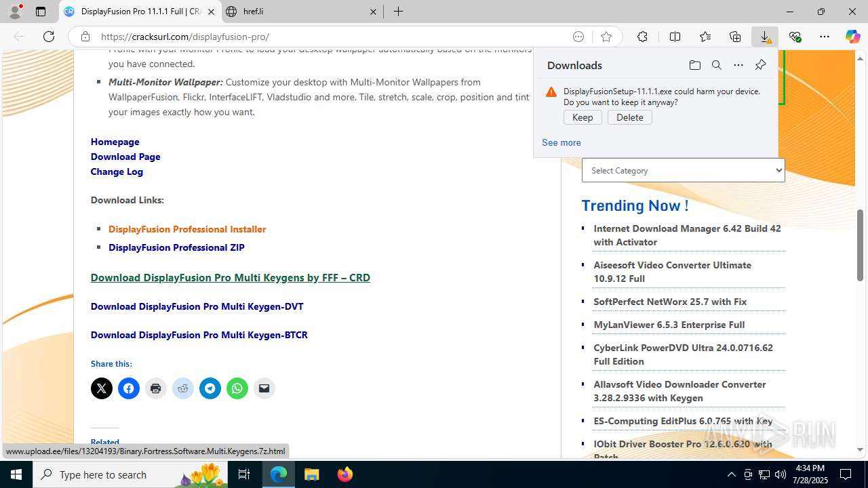
Task: Click DisplayFusion Professional Installer link
Action: pyautogui.click(x=187, y=229)
